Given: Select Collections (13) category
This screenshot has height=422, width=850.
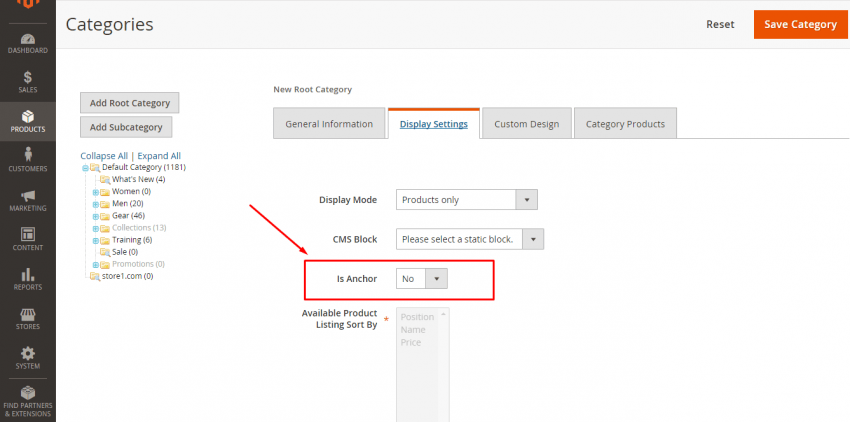Looking at the screenshot, I should pos(139,227).
